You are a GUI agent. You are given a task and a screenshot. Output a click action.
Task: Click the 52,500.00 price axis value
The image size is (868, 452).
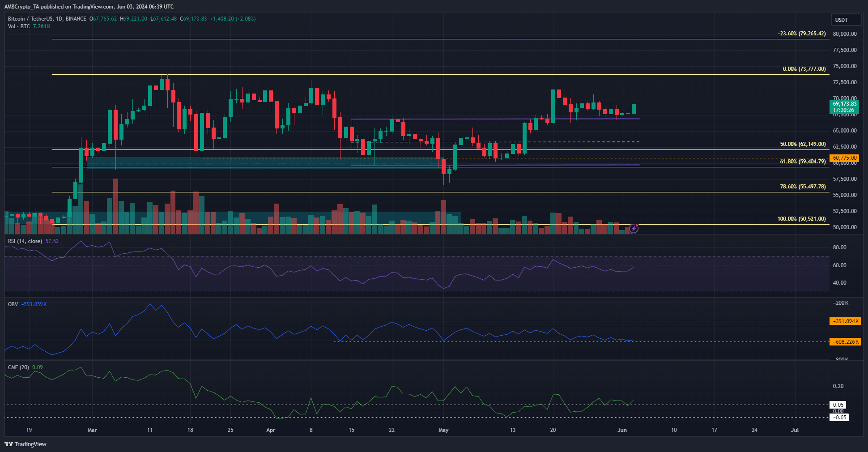845,211
